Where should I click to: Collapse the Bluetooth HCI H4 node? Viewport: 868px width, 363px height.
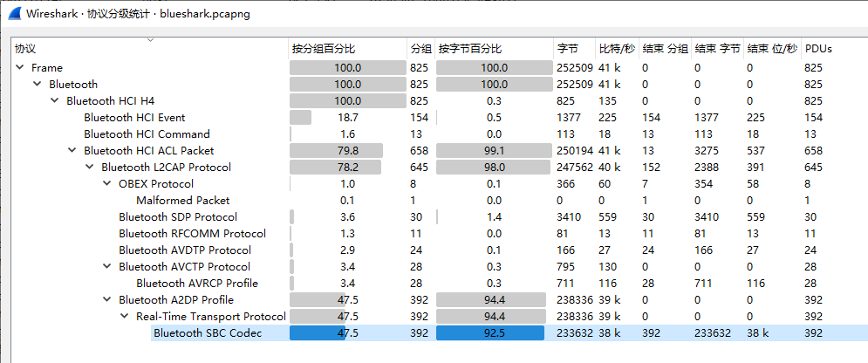(x=55, y=101)
